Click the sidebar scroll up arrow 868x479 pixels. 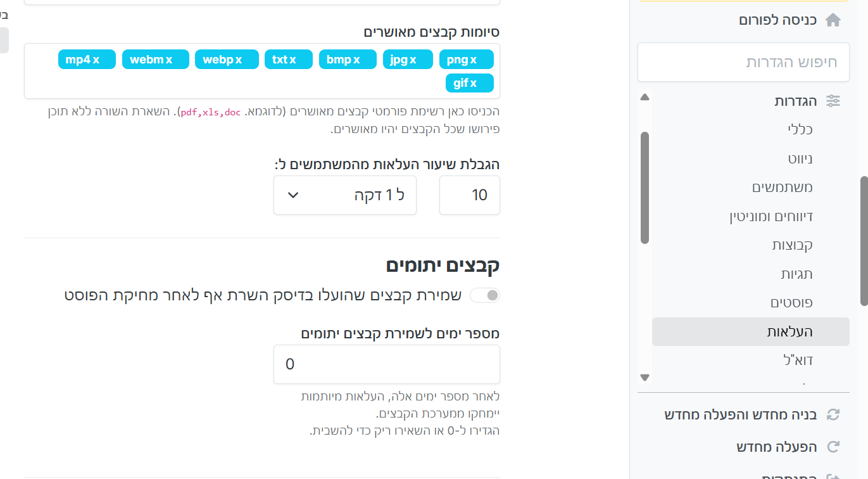[x=645, y=98]
